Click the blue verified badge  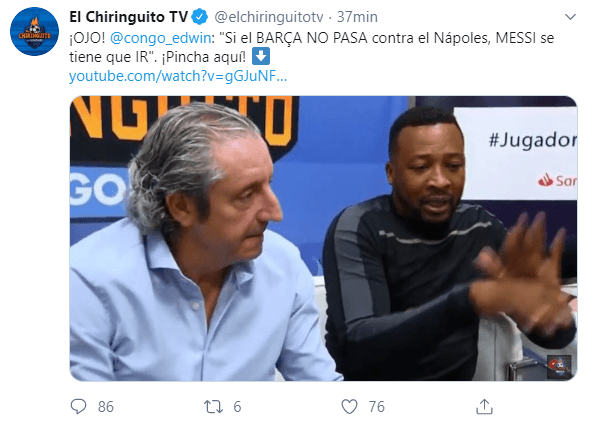200,17
